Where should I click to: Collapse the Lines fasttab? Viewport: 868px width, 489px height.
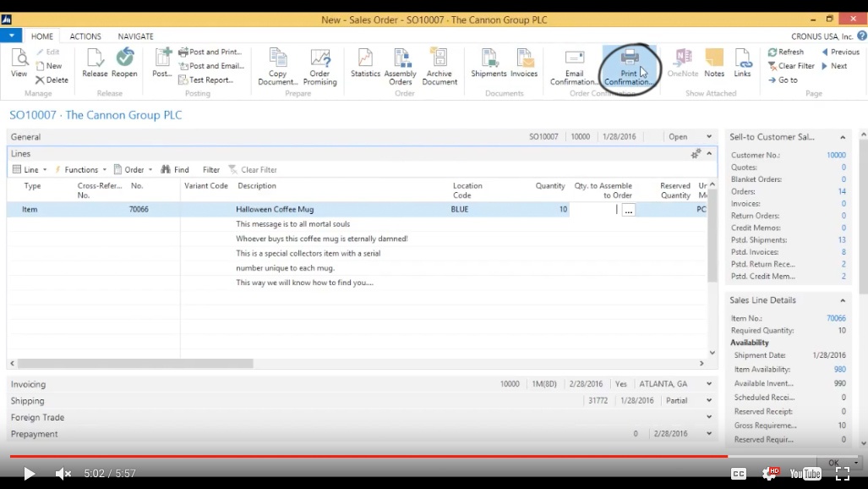pos(709,154)
